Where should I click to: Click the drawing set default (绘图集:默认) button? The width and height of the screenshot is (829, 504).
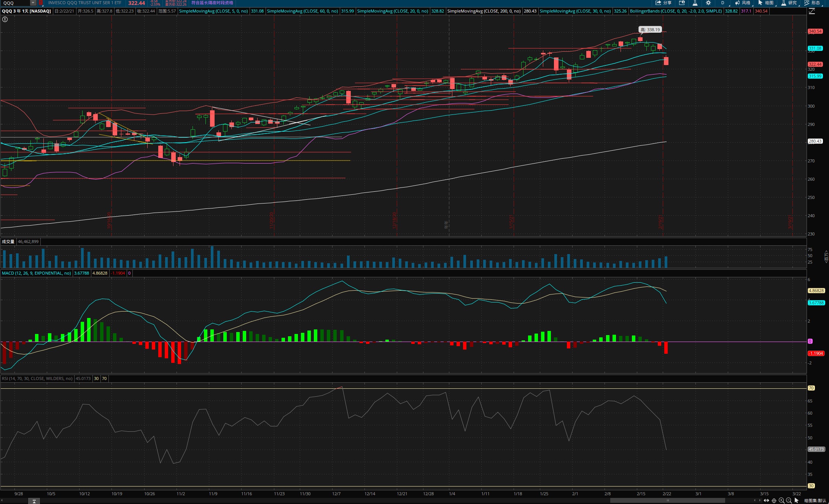815,501
